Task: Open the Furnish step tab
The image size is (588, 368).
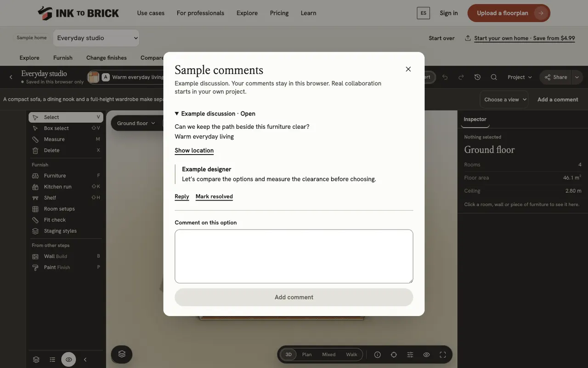Action: coord(63,58)
